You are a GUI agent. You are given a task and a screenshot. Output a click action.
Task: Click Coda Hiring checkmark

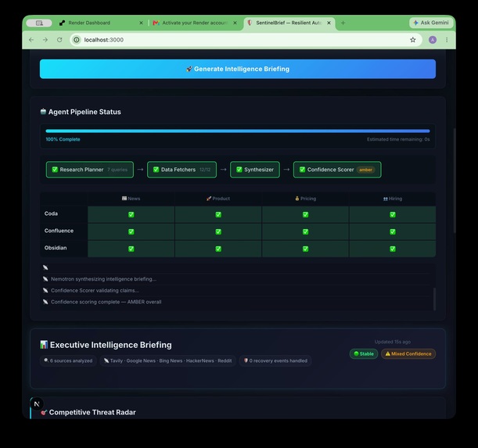pos(393,214)
